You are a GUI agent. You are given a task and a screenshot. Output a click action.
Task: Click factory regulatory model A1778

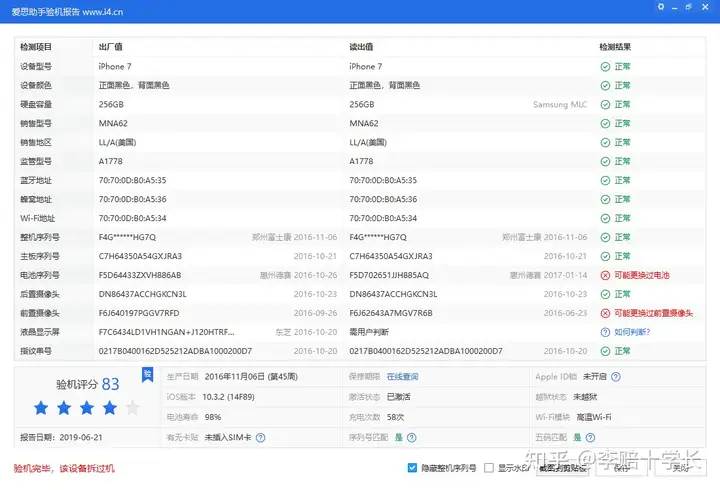click(110, 162)
